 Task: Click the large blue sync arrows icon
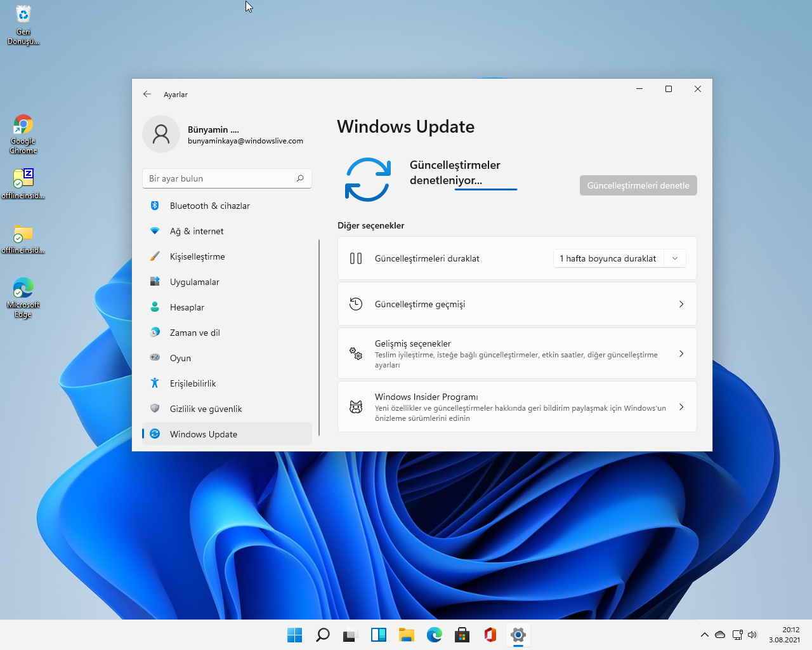coord(368,180)
